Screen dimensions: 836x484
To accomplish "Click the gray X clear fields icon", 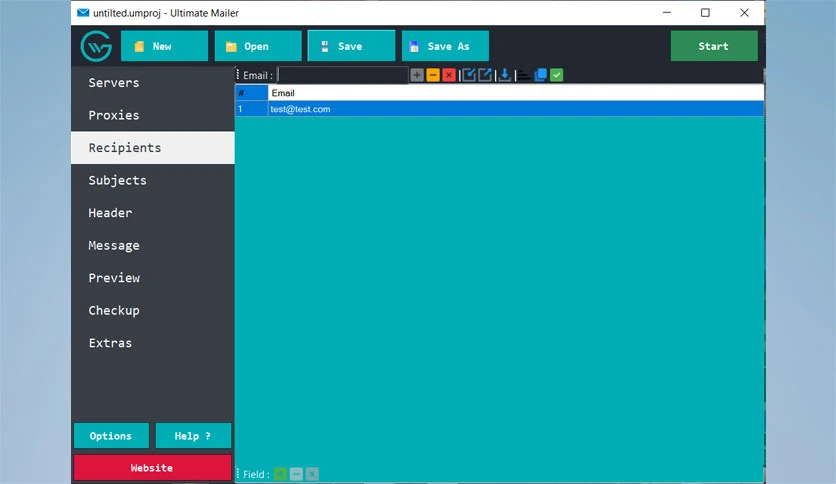I will coord(312,474).
